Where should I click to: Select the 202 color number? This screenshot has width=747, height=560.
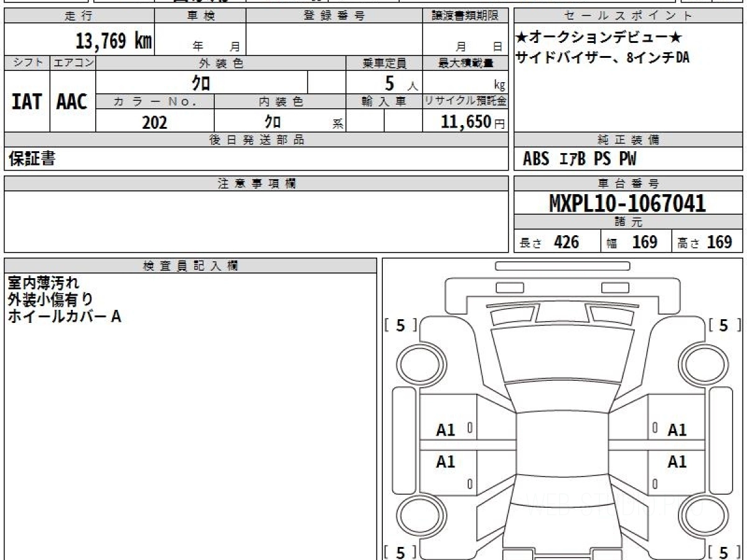click(154, 123)
